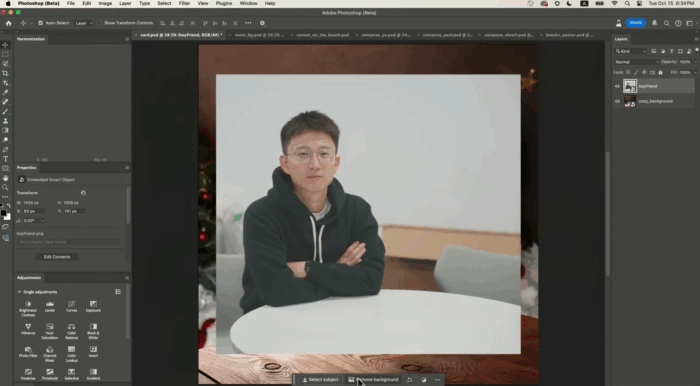Switch to the sunset_on_the_beach.psd tab
This screenshot has width=700, height=386.
point(322,35)
